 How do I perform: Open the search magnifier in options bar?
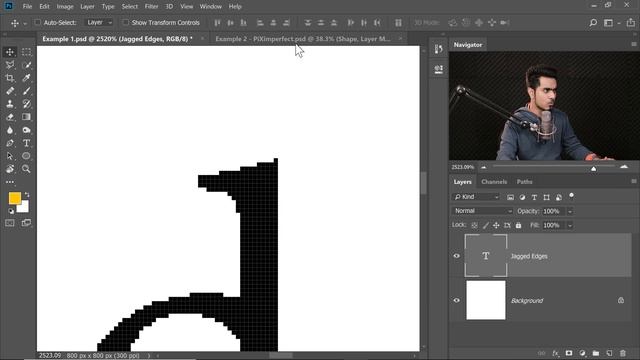pyautogui.click(x=593, y=23)
